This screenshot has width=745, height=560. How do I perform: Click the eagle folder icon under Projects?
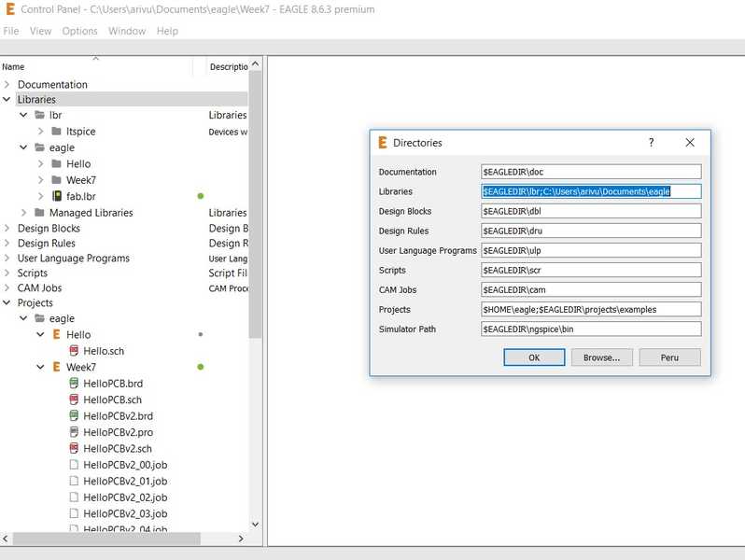coord(40,318)
